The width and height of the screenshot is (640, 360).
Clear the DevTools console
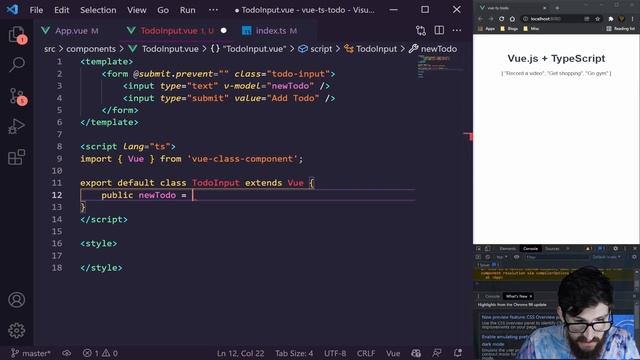pos(488,257)
